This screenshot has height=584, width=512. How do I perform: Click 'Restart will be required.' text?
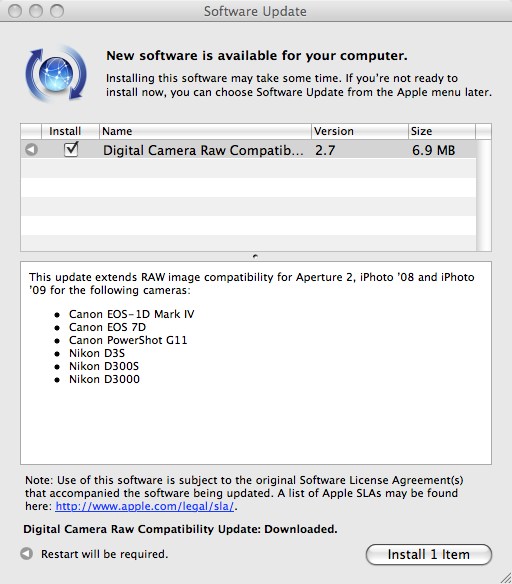coord(105,554)
